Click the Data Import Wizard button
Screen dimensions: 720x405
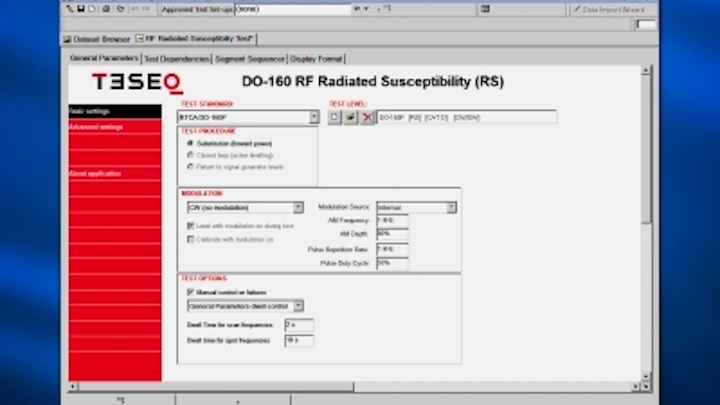[x=610, y=9]
